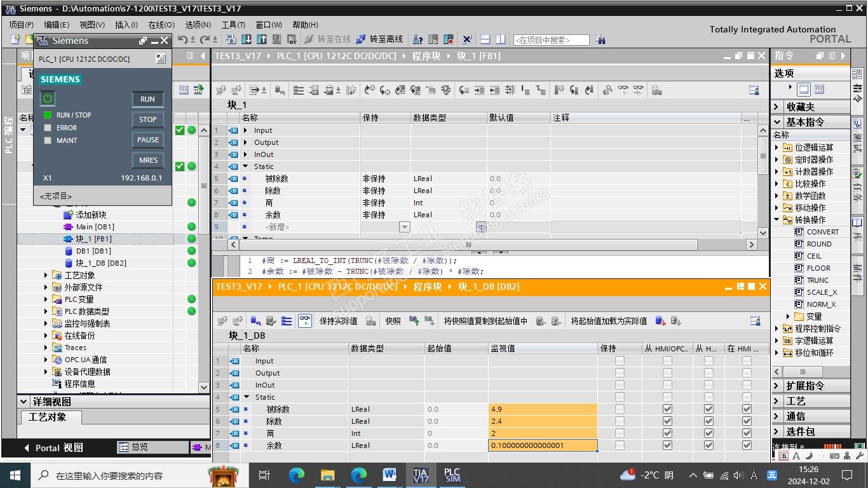The height and width of the screenshot is (488, 868).
Task: Click the MRES button in PLCSIM
Action: pos(147,160)
